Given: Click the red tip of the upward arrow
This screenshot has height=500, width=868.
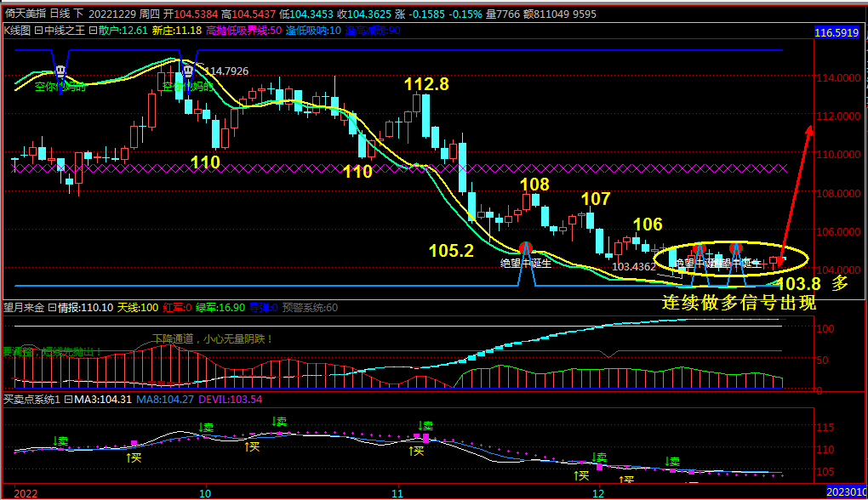Looking at the screenshot, I should coord(809,130).
